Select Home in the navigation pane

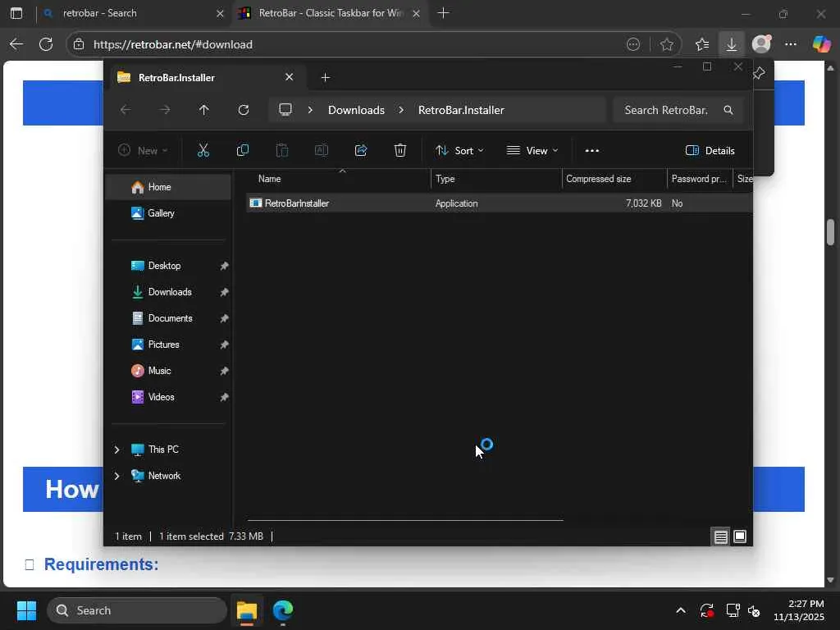168,187
